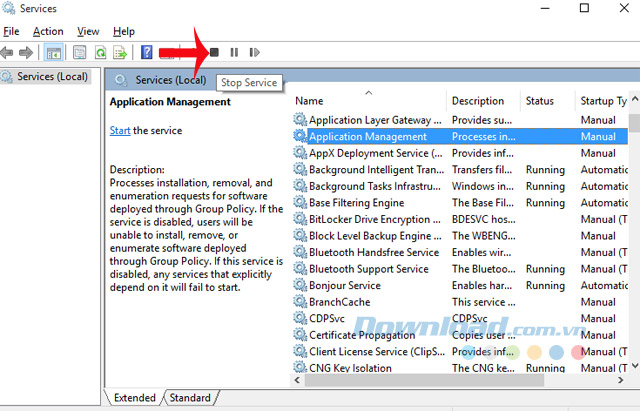Sort list by Name column header
This screenshot has height=411, width=640.
[x=309, y=101]
